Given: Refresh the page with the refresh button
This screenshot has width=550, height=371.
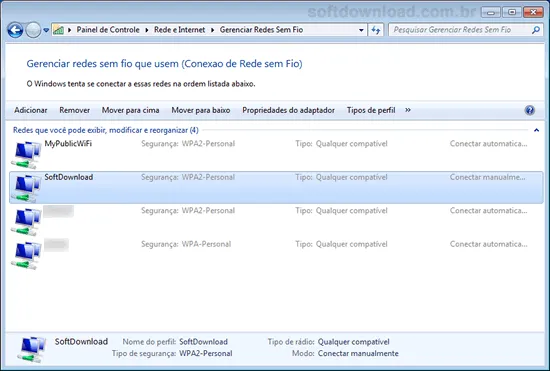Looking at the screenshot, I should point(376,30).
